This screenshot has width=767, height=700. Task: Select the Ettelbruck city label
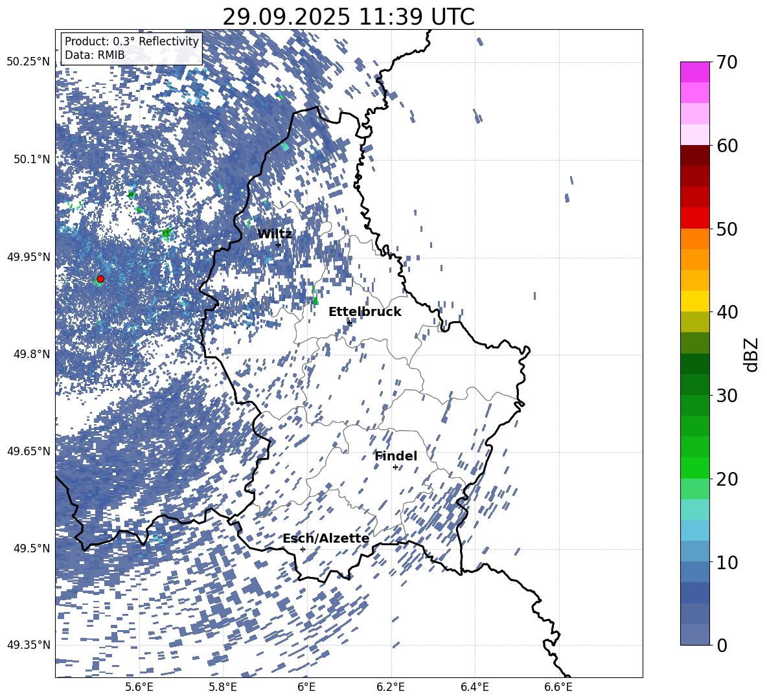point(365,312)
